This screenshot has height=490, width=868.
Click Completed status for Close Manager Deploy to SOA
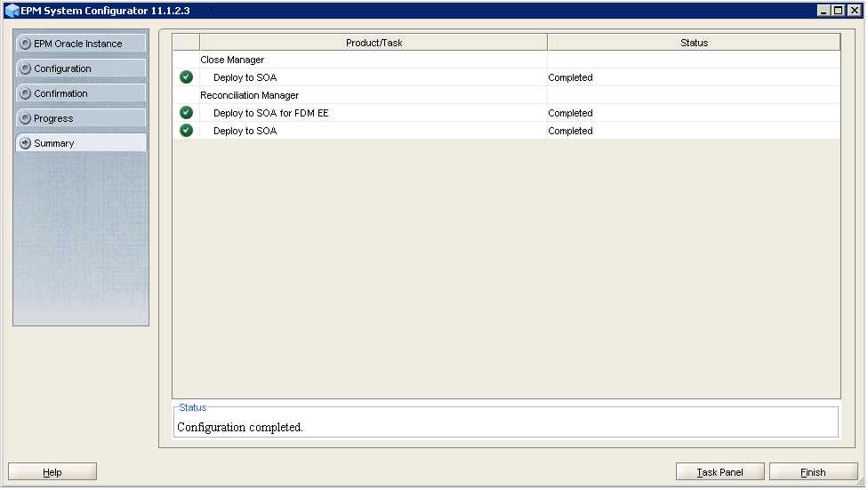[570, 77]
